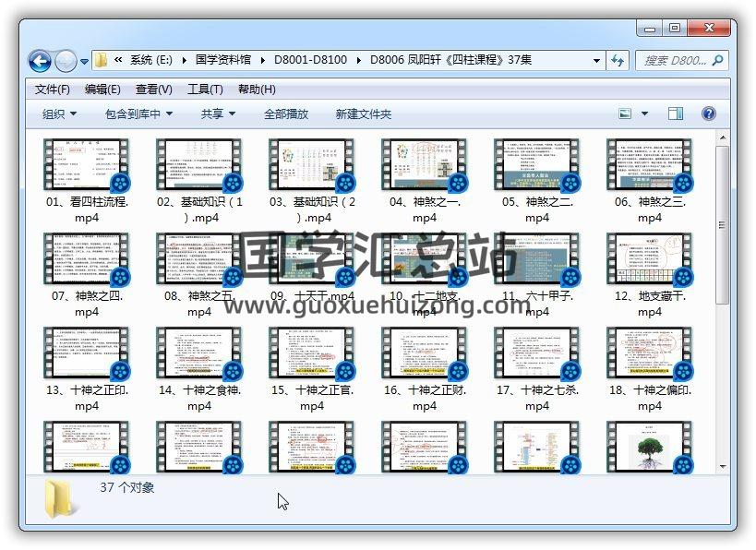Image resolution: width=756 pixels, height=550 pixels.
Task: Select video 08、神煞之五.mp4
Action: tap(199, 275)
